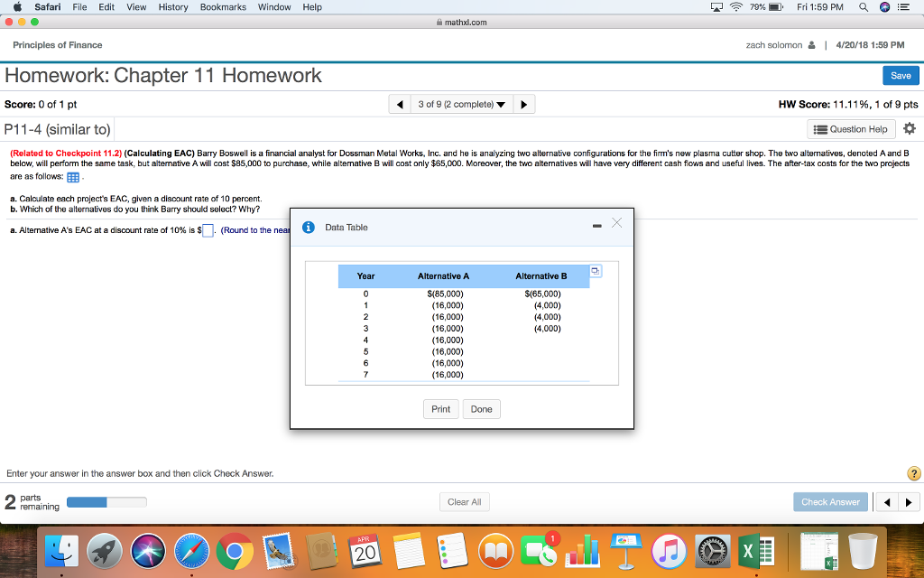The width and height of the screenshot is (924, 578).
Task: Open the Bookmarks menu
Action: [x=223, y=6]
